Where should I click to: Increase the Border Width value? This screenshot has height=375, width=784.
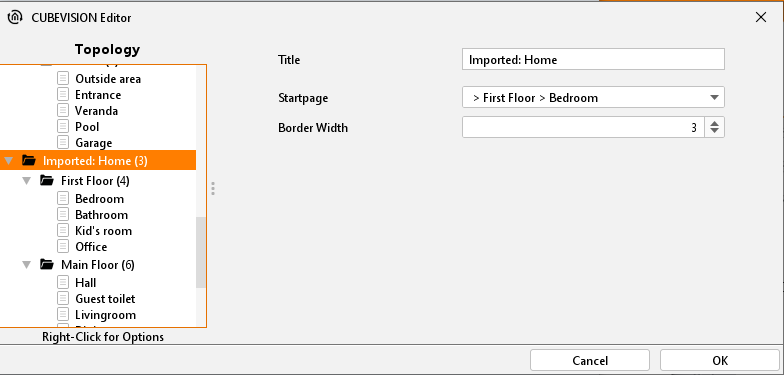pyautogui.click(x=714, y=123)
